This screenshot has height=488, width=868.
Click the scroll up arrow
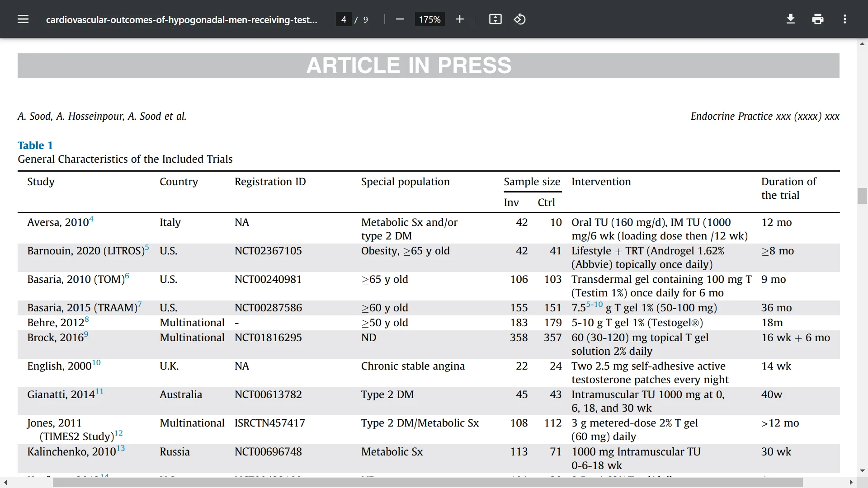(862, 44)
